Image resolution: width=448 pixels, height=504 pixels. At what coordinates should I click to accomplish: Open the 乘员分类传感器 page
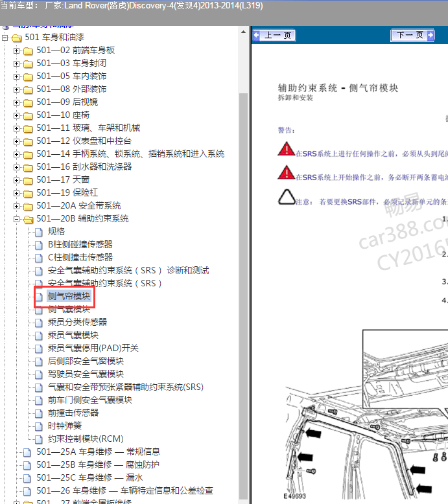click(x=78, y=322)
